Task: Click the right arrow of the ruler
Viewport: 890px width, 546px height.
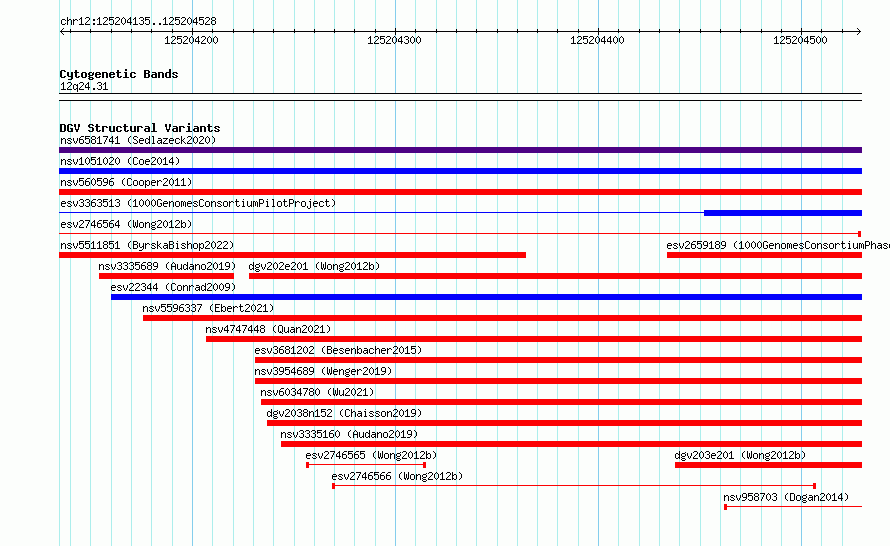Action: [858, 31]
